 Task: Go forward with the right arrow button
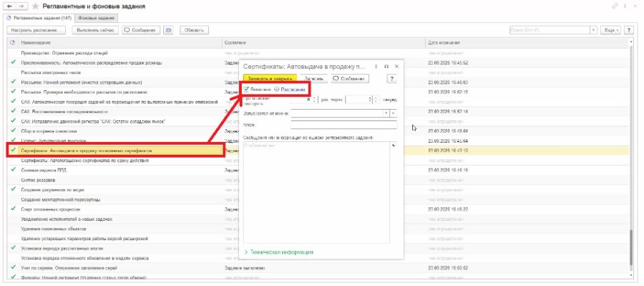21,6
